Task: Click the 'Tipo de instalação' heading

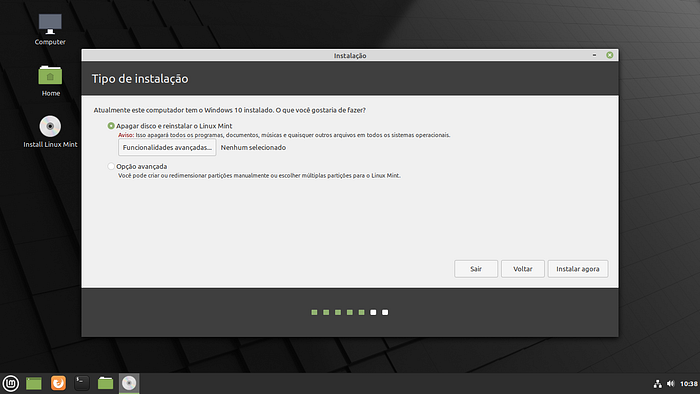Action: point(140,79)
